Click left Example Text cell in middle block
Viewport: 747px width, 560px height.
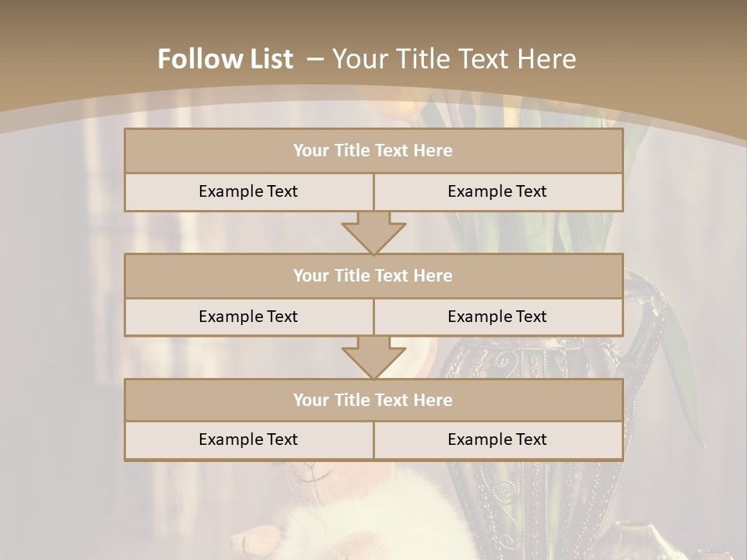tap(248, 317)
